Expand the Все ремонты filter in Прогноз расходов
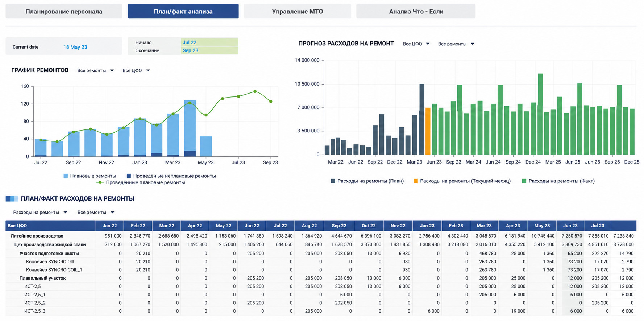This screenshot has width=644, height=321. 456,44
